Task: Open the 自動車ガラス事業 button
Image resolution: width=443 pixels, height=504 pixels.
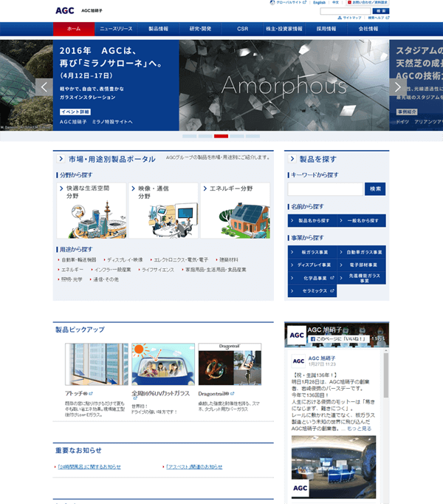Action: coord(361,252)
